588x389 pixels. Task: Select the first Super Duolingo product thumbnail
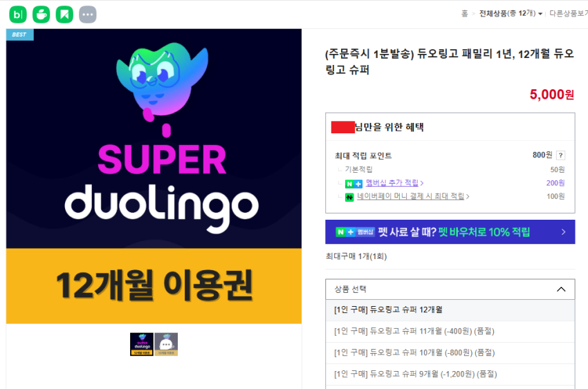coord(142,344)
